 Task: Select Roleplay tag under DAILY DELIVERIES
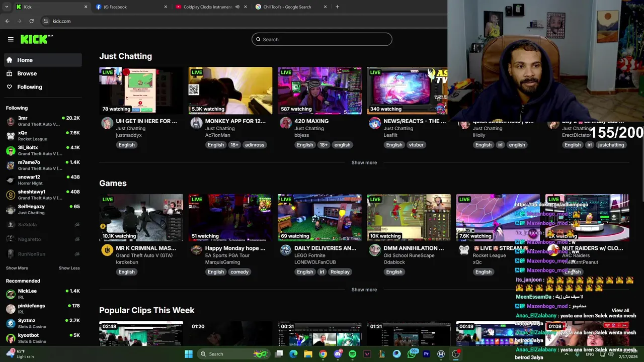(340, 272)
